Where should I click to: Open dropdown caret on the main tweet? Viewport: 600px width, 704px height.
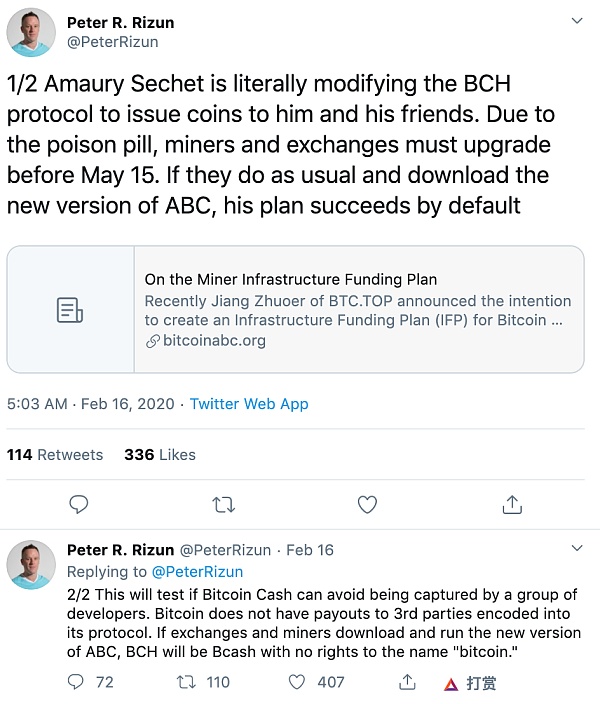click(x=576, y=21)
